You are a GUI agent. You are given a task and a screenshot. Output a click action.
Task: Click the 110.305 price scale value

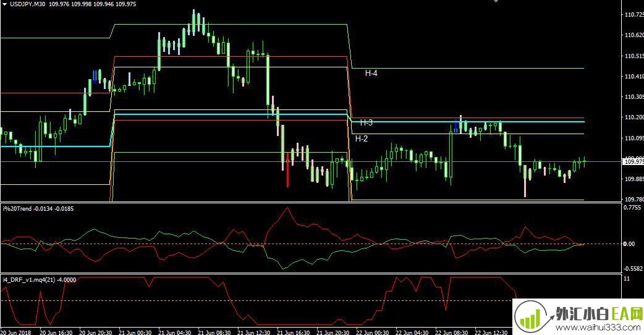click(633, 97)
